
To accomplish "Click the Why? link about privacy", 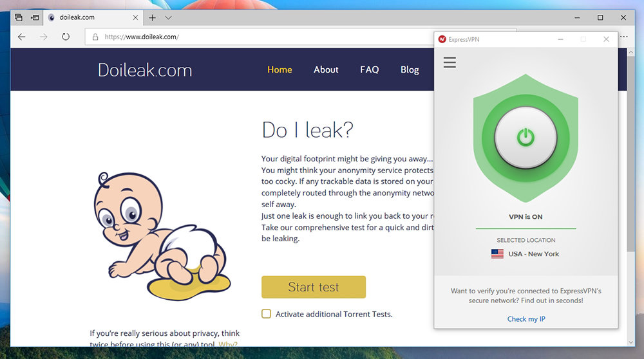I will tap(228, 344).
